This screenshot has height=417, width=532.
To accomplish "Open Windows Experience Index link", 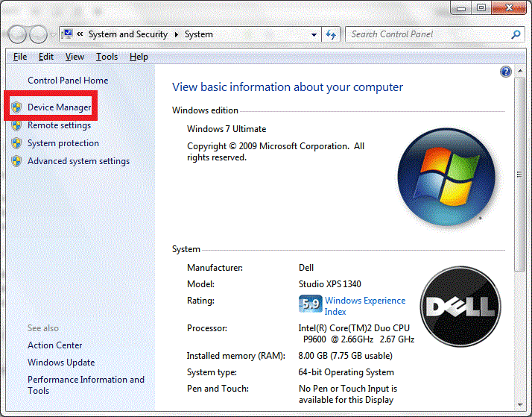I will [365, 306].
